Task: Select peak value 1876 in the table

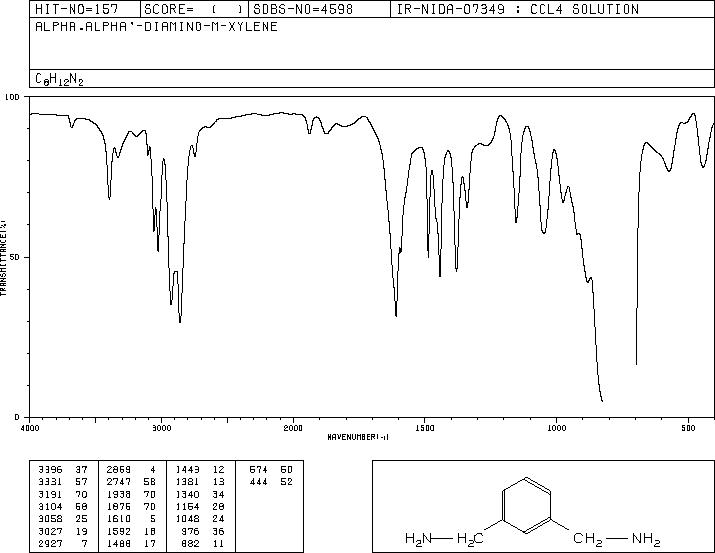Action: [x=119, y=506]
